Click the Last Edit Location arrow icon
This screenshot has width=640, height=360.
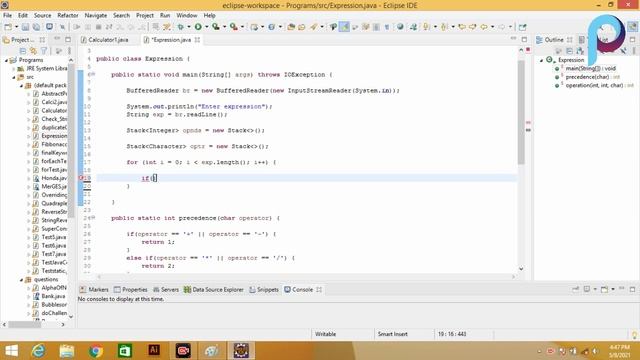462,27
